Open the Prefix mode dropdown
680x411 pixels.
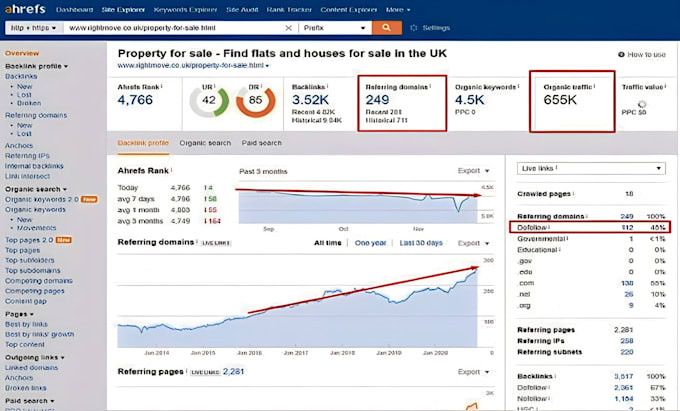(334, 28)
